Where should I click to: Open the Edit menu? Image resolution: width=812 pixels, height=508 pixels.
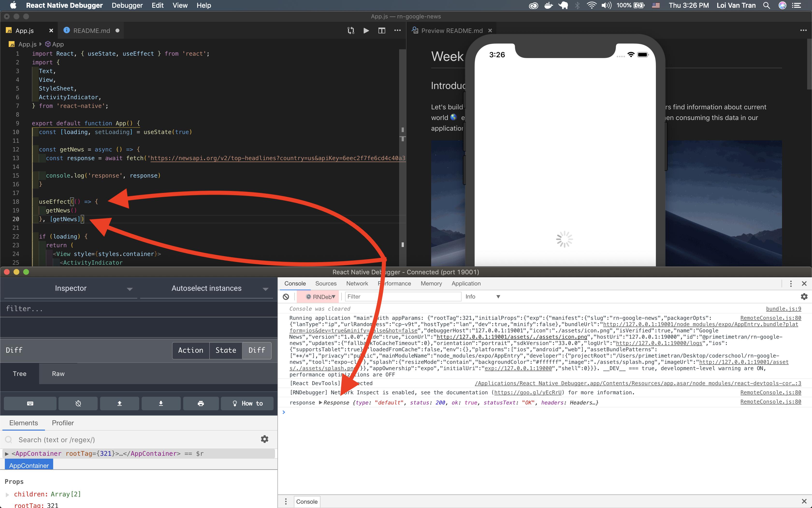click(x=157, y=5)
